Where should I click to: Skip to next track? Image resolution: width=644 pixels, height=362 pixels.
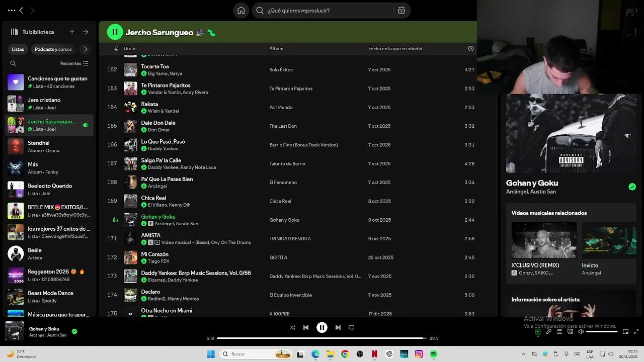click(338, 327)
